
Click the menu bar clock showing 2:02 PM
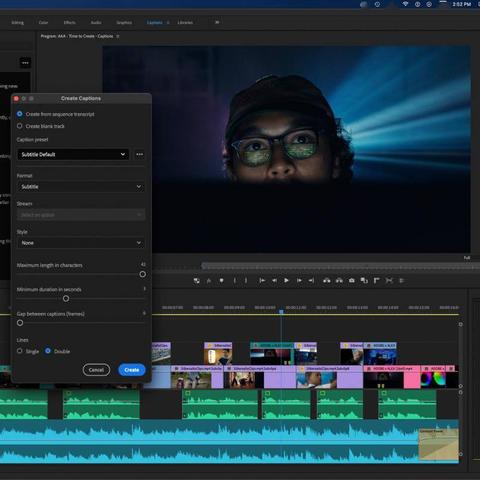[x=462, y=4]
